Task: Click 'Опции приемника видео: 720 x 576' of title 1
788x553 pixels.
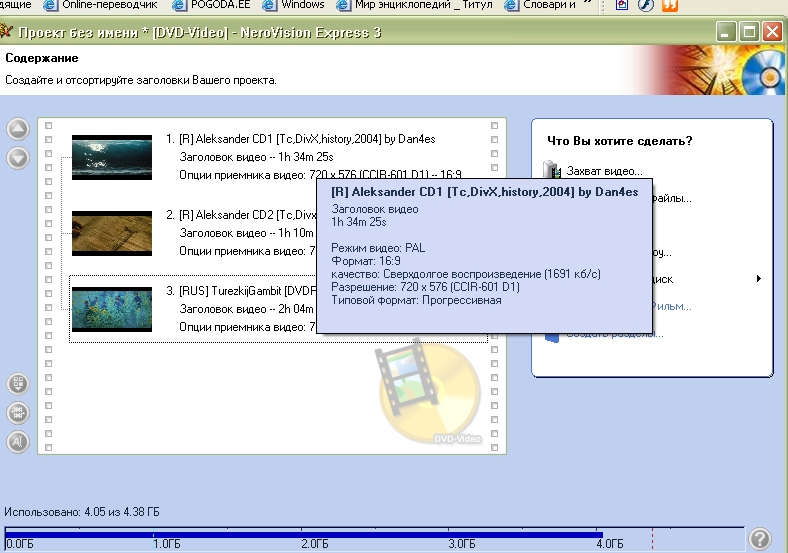Action: click(320, 175)
